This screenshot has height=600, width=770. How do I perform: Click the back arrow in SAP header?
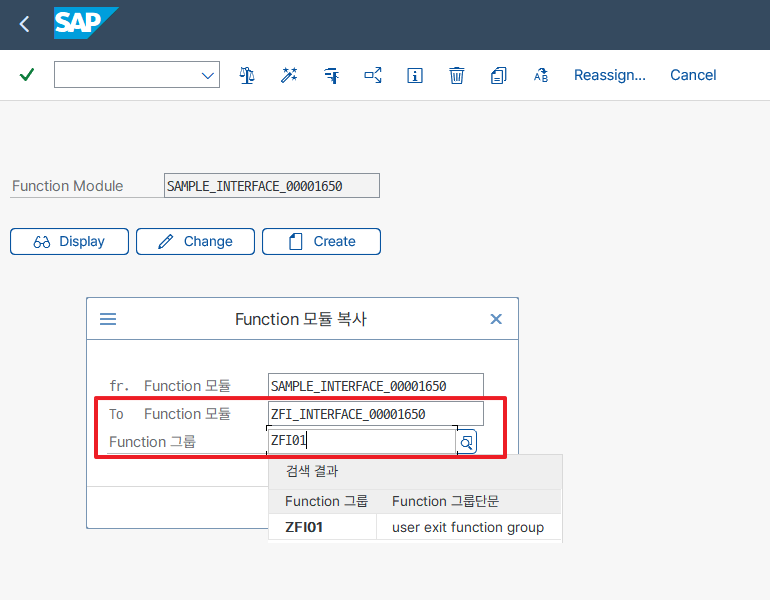pos(24,24)
